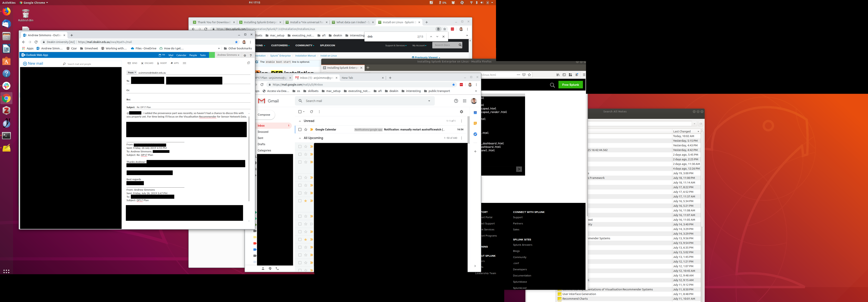
Task: Toggle Gmail select-all checkbox
Action: point(300,112)
